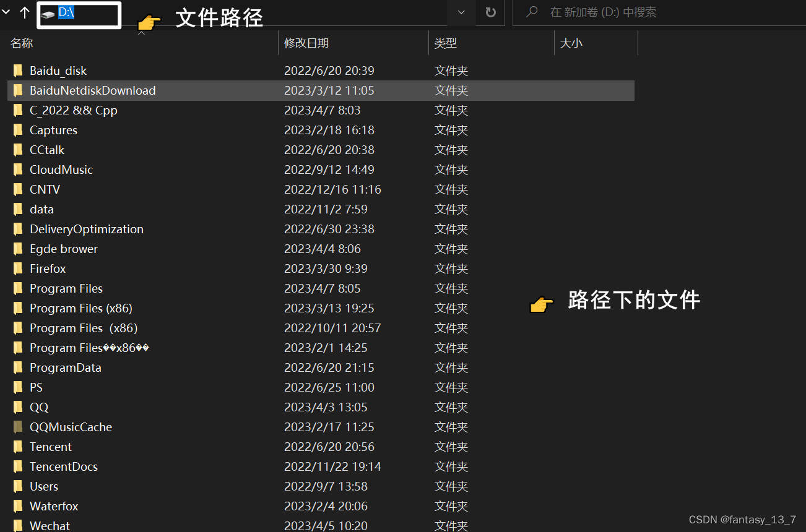Select the QQMusicCache folder name
This screenshot has width=806, height=532.
coord(71,427)
